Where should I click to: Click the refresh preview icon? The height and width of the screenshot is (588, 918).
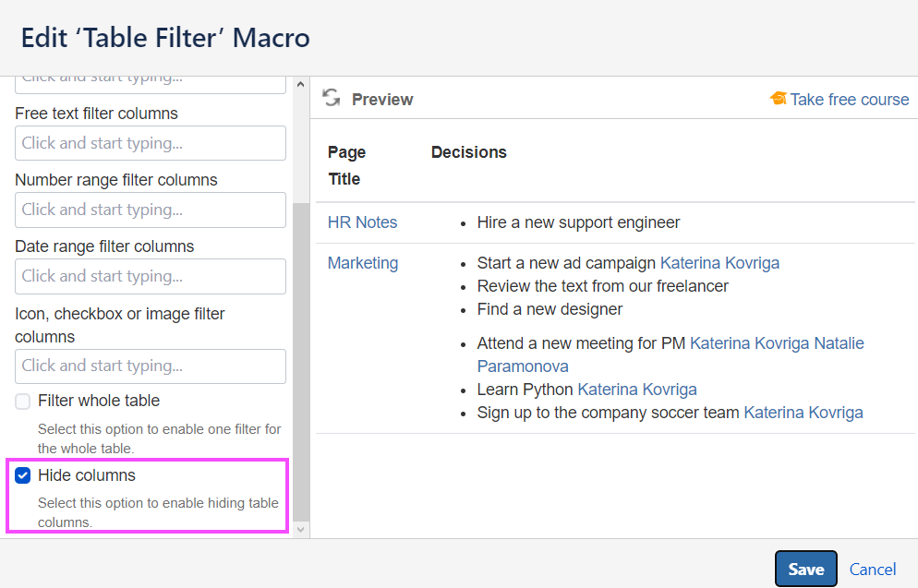click(332, 99)
